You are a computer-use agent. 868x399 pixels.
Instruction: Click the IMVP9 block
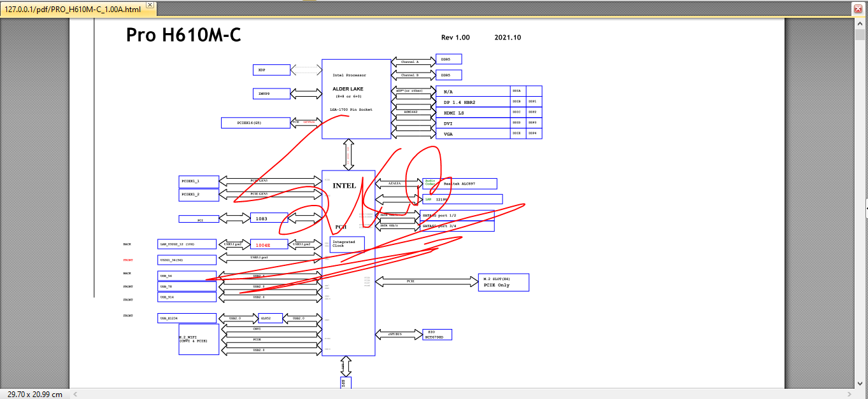click(x=271, y=94)
